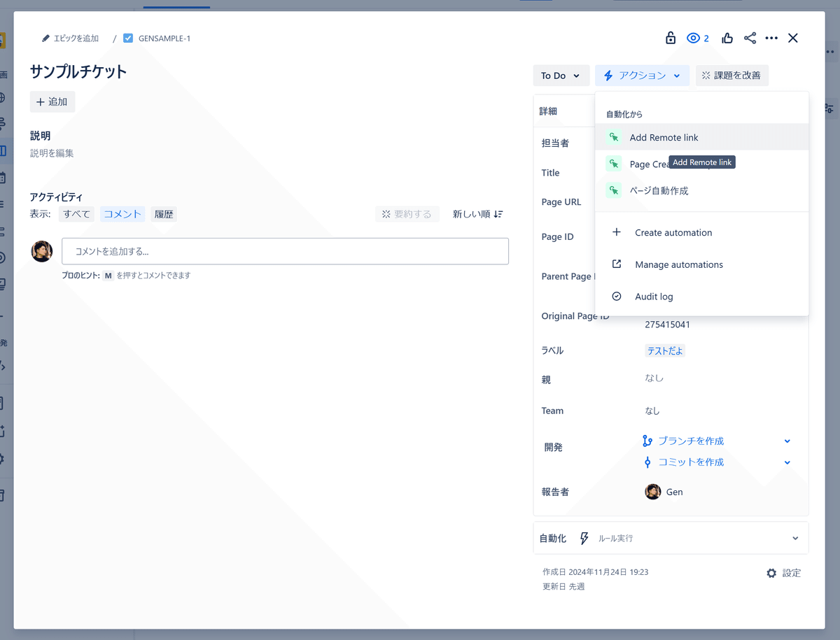Click the テストだよ label tag
Screen dimensions: 840x640
click(665, 350)
